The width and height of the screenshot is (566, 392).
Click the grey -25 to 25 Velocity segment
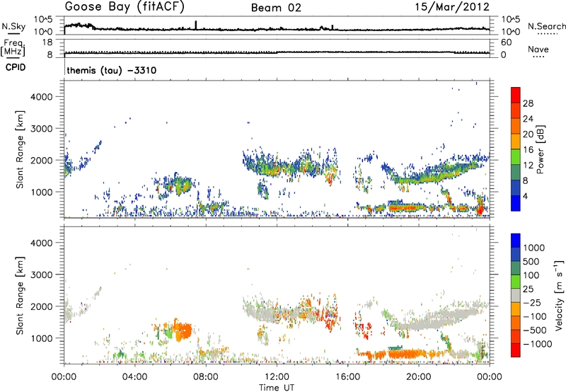(x=516, y=295)
